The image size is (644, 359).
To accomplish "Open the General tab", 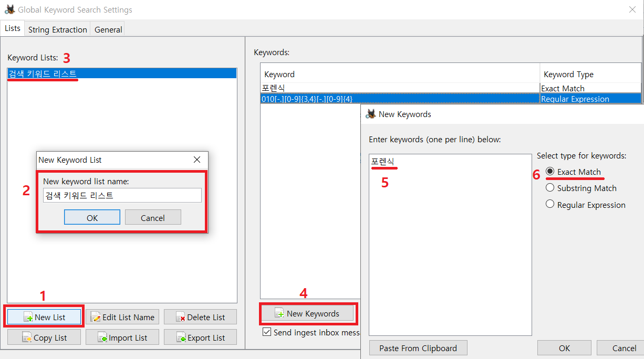I will [108, 29].
